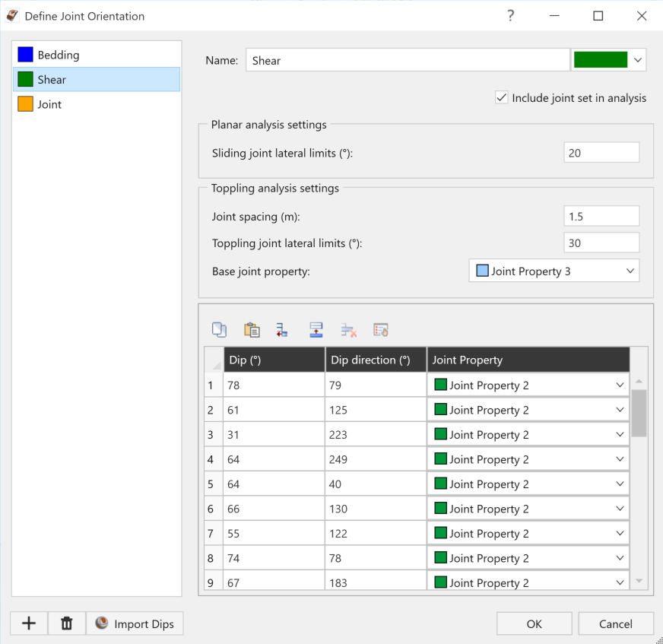This screenshot has height=644, width=663.
Task: Click Toppling joint lateral limits field
Action: 601,243
